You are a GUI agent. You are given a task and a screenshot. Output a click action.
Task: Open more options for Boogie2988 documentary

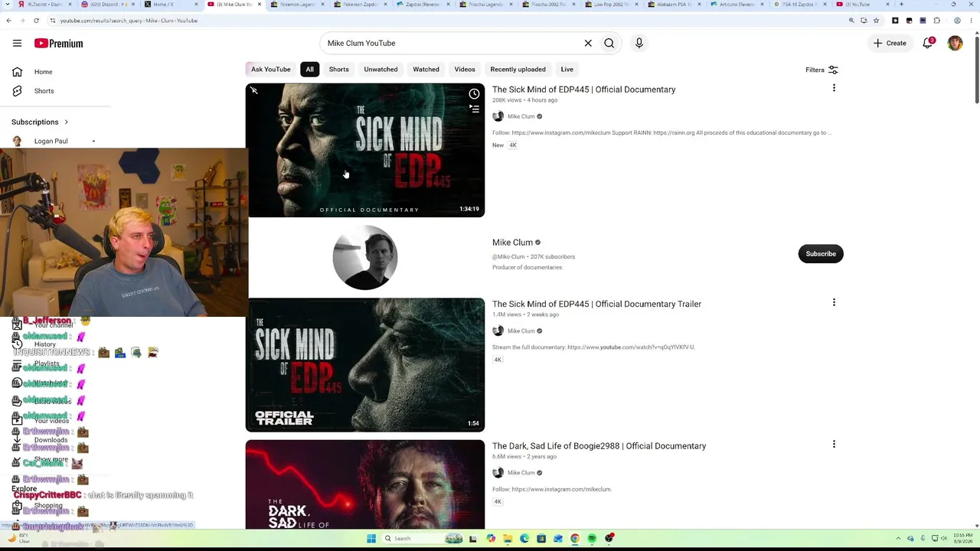pyautogui.click(x=834, y=445)
